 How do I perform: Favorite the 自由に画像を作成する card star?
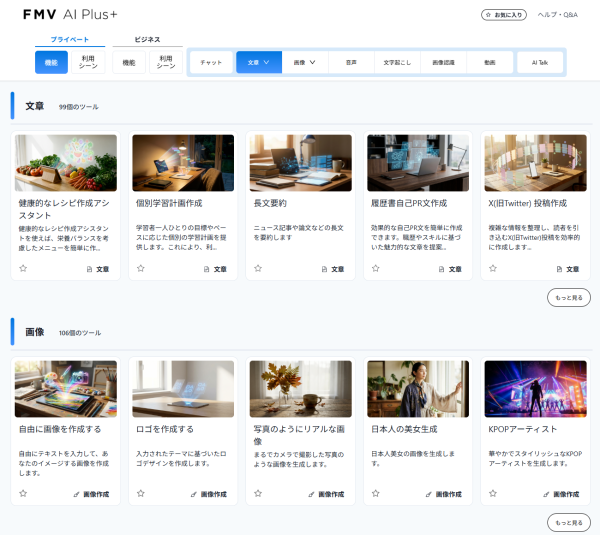click(23, 494)
